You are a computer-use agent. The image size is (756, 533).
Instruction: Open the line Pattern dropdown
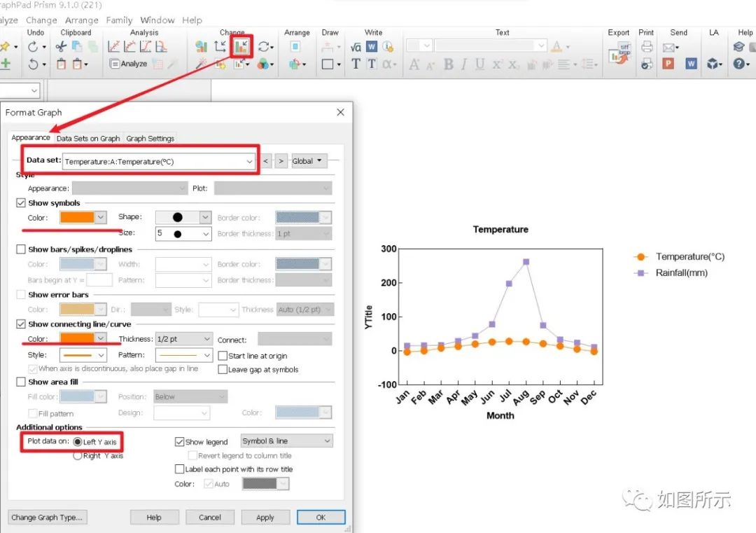coord(183,356)
